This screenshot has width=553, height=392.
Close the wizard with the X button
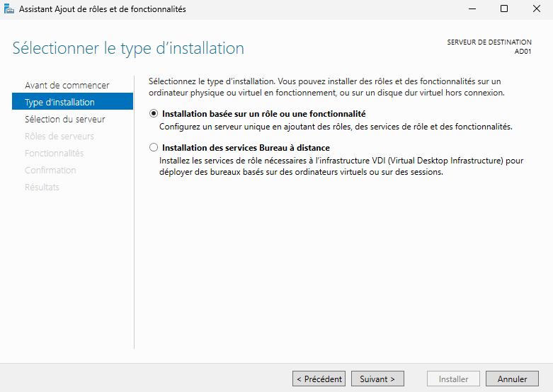(536, 8)
